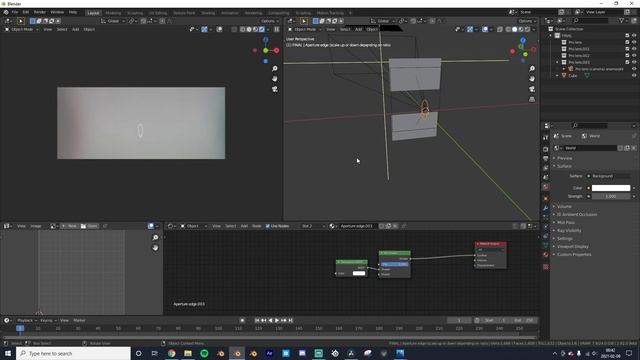Open Object Mode dropdown in left viewport
Screen dimensions: 640x360
[22, 29]
